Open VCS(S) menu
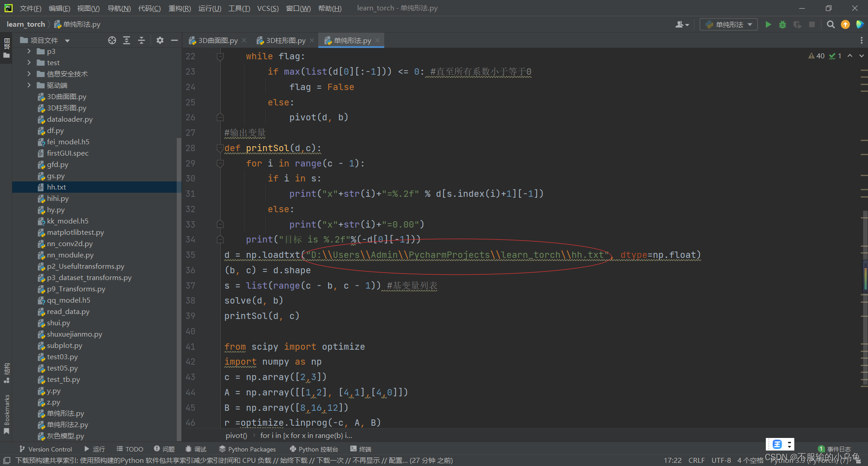The width and height of the screenshot is (868, 466). coord(268,8)
